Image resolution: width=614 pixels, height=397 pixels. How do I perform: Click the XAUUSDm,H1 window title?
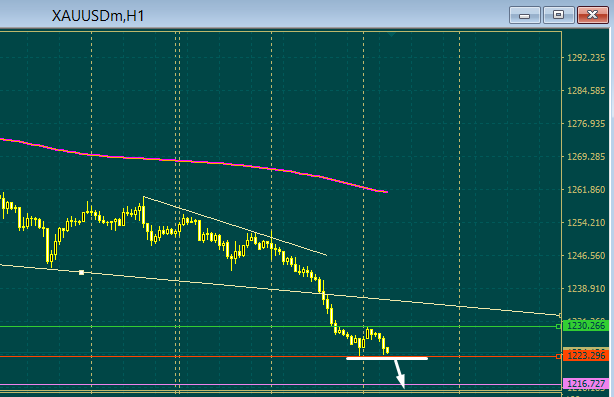98,16
